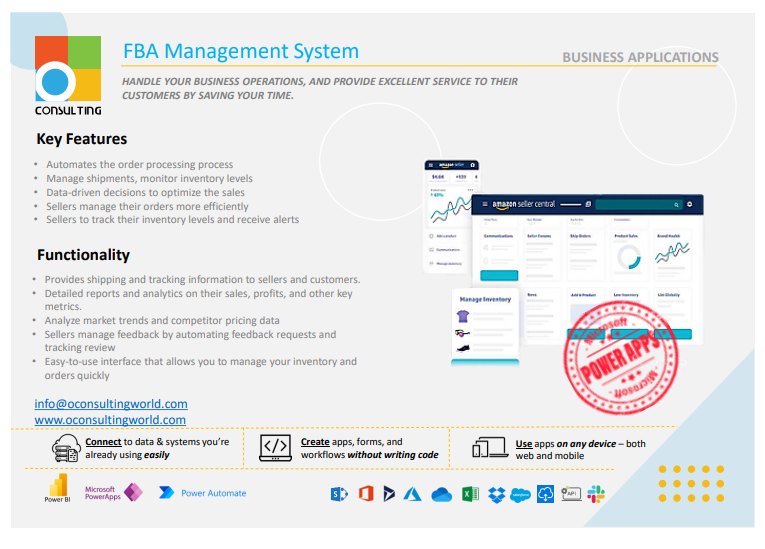Select Communications in mobile menu
765x549 pixels.
coord(444,250)
